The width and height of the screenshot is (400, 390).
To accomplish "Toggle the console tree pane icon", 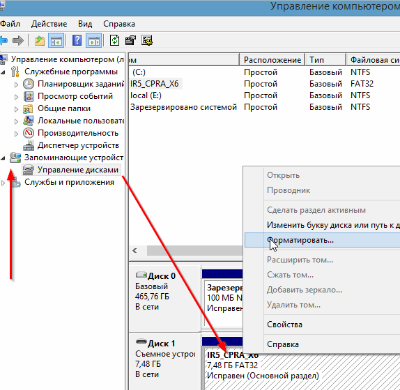I will 56,41.
